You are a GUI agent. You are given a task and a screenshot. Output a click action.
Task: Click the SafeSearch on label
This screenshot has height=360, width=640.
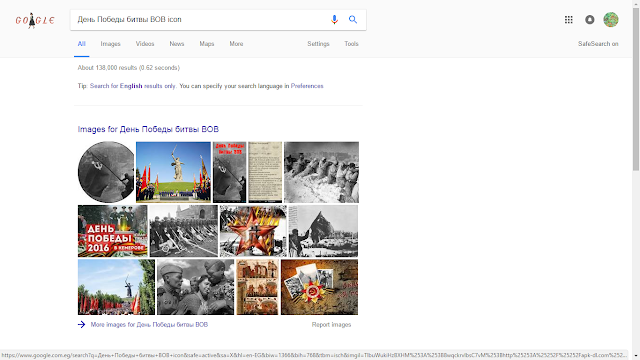coord(598,44)
